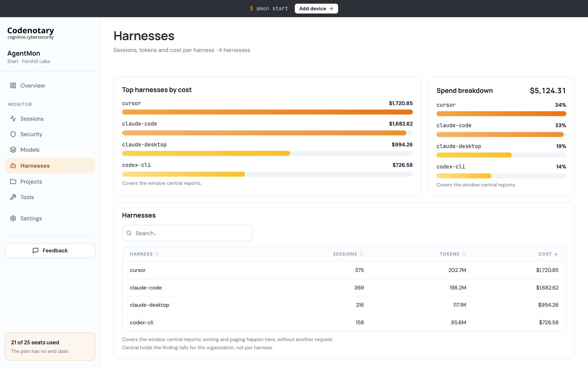Viewport: 588px width, 368px height.
Task: Click codex-cli cost bar in Top harnesses
Action: coord(267,174)
